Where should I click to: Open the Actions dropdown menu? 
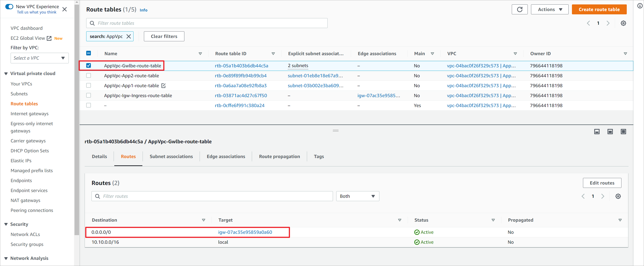(550, 9)
